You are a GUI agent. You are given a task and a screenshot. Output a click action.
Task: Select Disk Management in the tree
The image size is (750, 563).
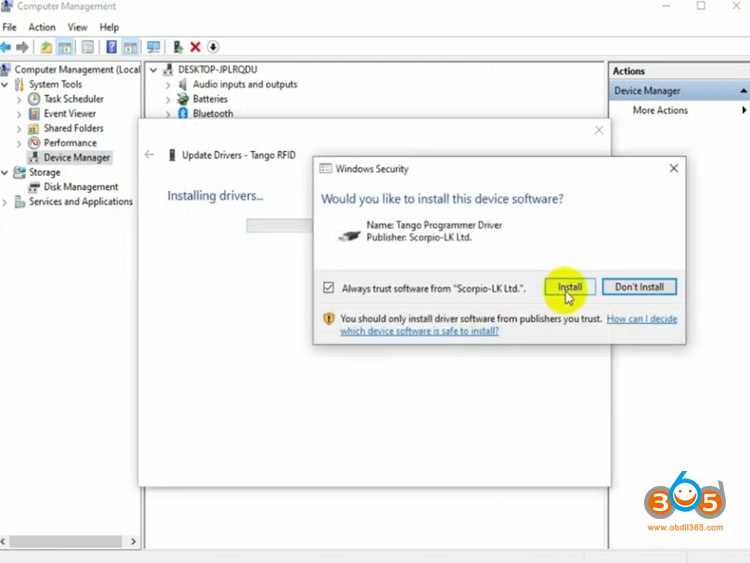81,187
